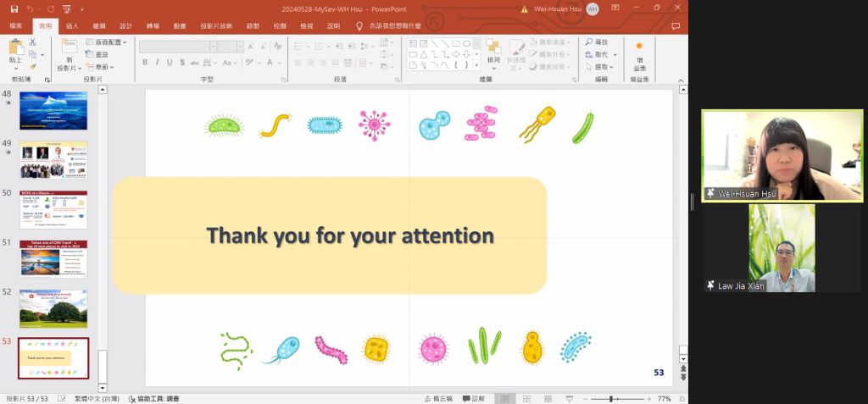Toggle Normal view in status bar
The width and height of the screenshot is (868, 404).
click(504, 398)
